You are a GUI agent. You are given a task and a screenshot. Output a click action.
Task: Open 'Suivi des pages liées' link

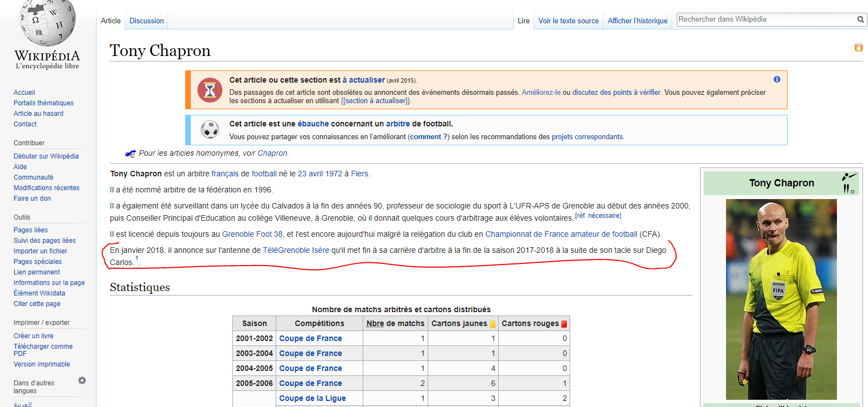click(45, 241)
